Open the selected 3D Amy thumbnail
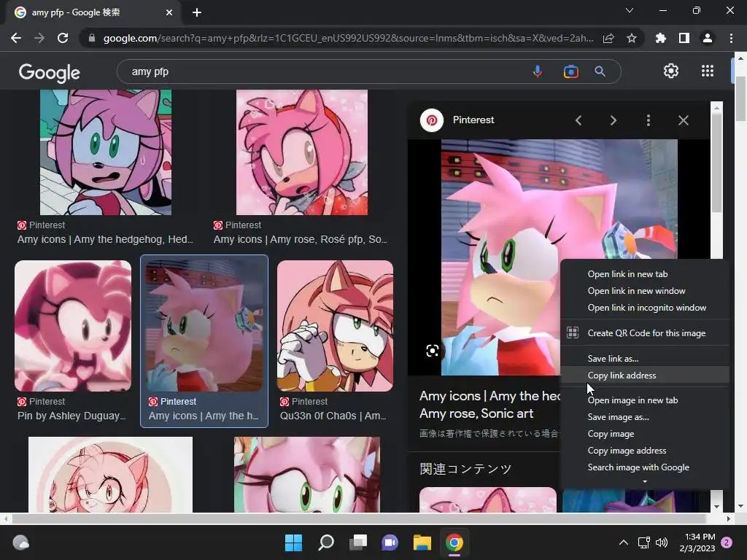The width and height of the screenshot is (747, 560). pyautogui.click(x=204, y=326)
